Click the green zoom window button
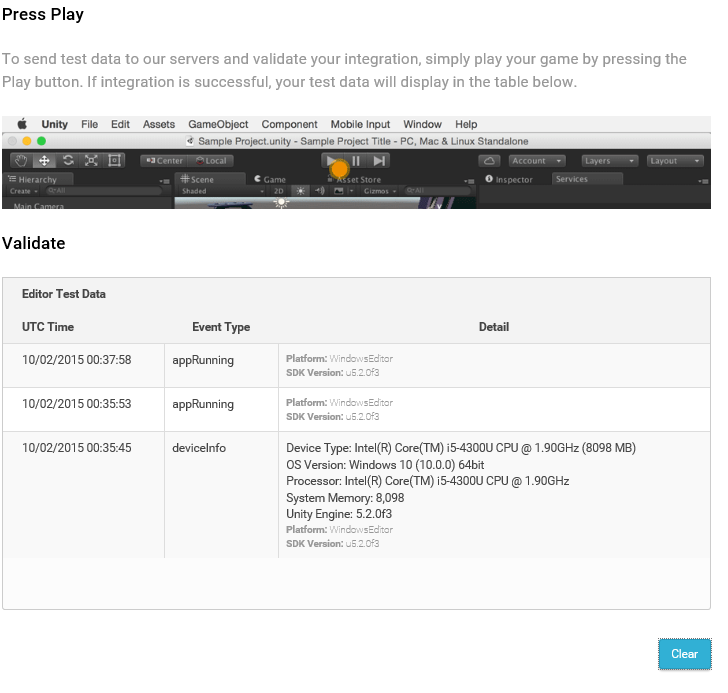Image resolution: width=728 pixels, height=693 pixels. 41,141
